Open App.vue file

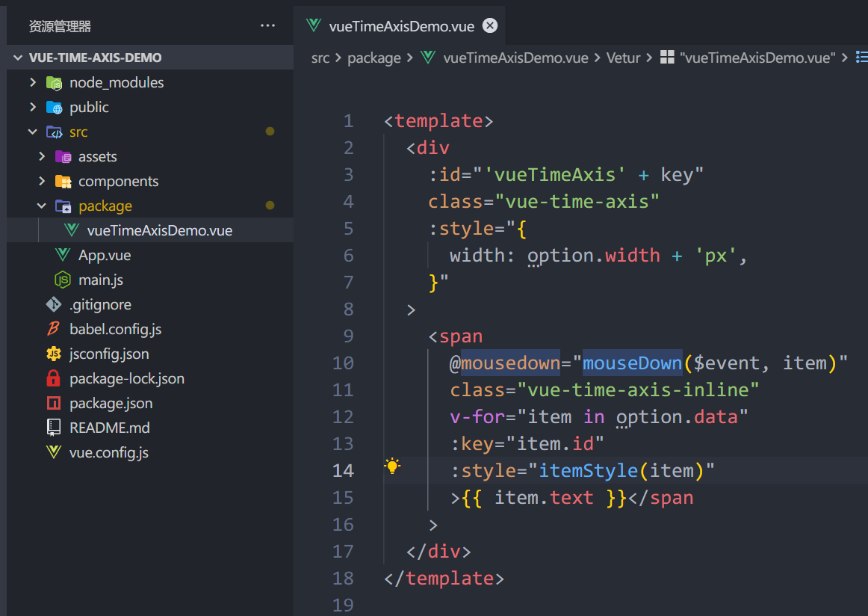150,256
